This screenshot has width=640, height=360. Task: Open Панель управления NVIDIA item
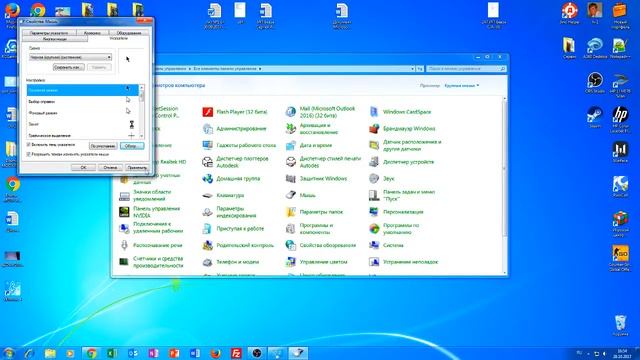click(x=149, y=212)
